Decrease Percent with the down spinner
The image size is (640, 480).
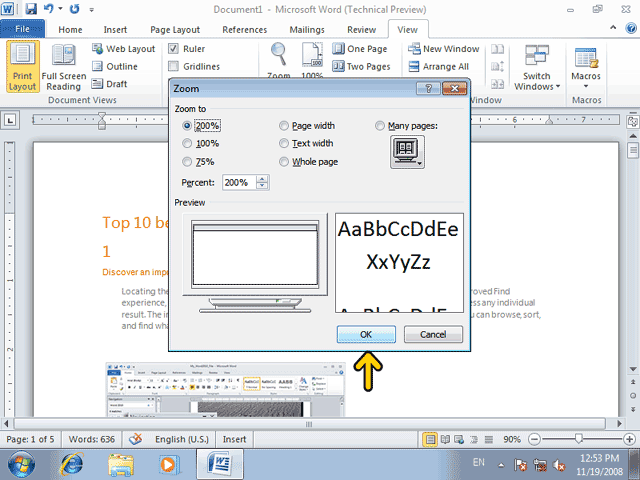click(x=262, y=186)
